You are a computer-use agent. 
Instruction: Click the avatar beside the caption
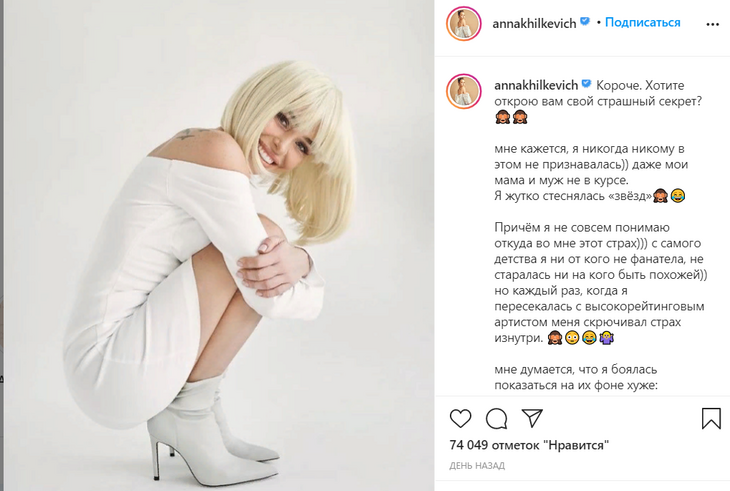click(464, 91)
